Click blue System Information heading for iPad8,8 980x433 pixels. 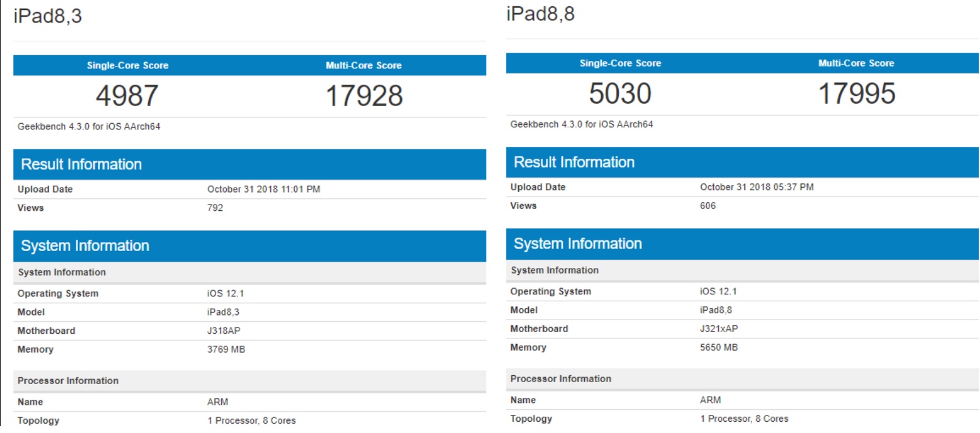pos(578,244)
